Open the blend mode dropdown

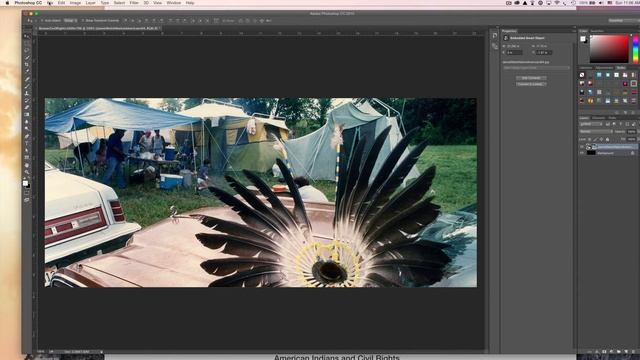pyautogui.click(x=596, y=132)
